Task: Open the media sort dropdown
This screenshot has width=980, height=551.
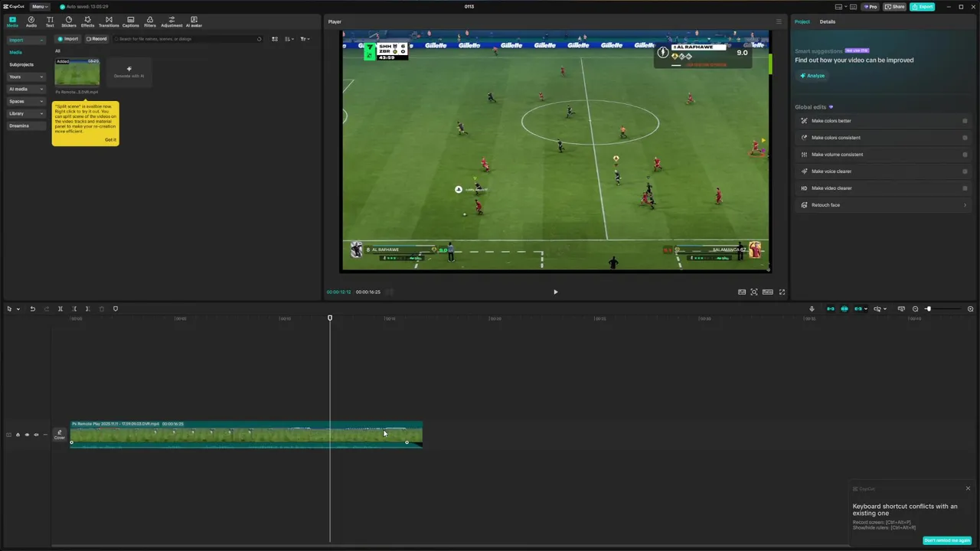Action: point(289,39)
